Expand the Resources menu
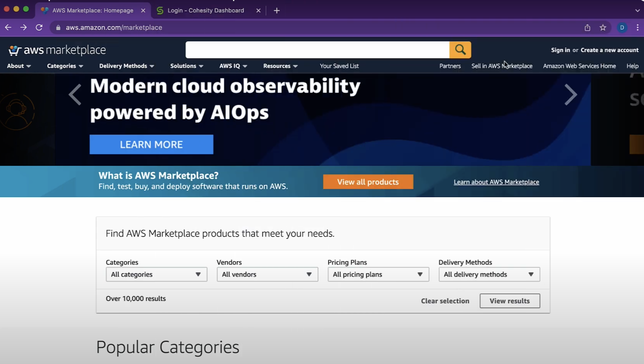Viewport: 644px width, 364px height. pos(280,66)
